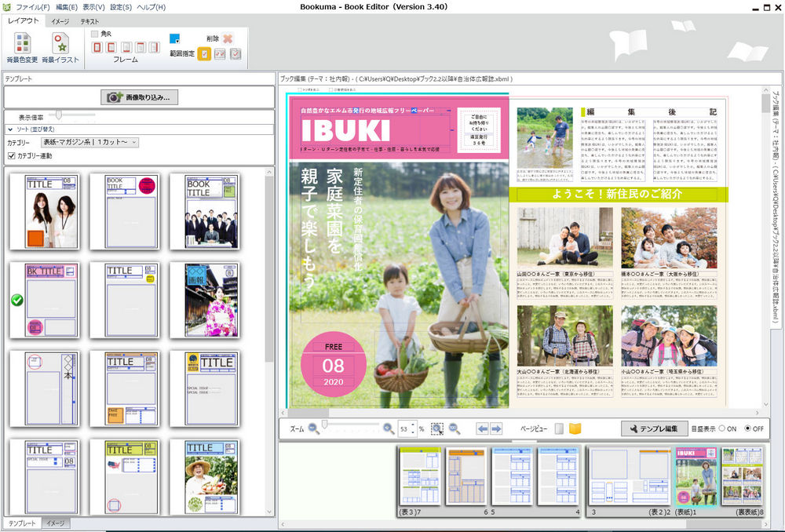Image resolution: width=785 pixels, height=532 pixels.
Task: Select the 背景イラスト background illustration tool
Action: pos(62,46)
